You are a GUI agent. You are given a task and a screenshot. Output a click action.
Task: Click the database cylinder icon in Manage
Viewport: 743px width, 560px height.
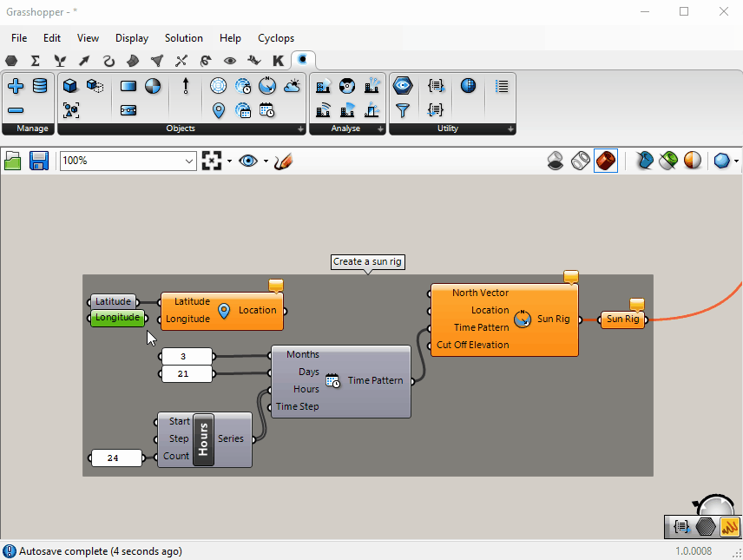click(40, 86)
